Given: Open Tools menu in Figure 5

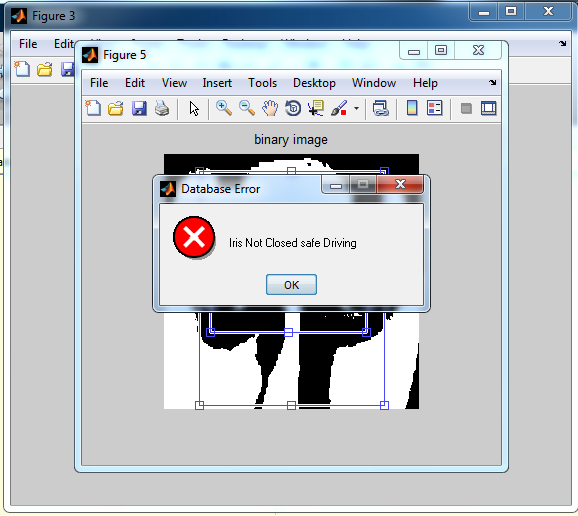Looking at the screenshot, I should (262, 83).
